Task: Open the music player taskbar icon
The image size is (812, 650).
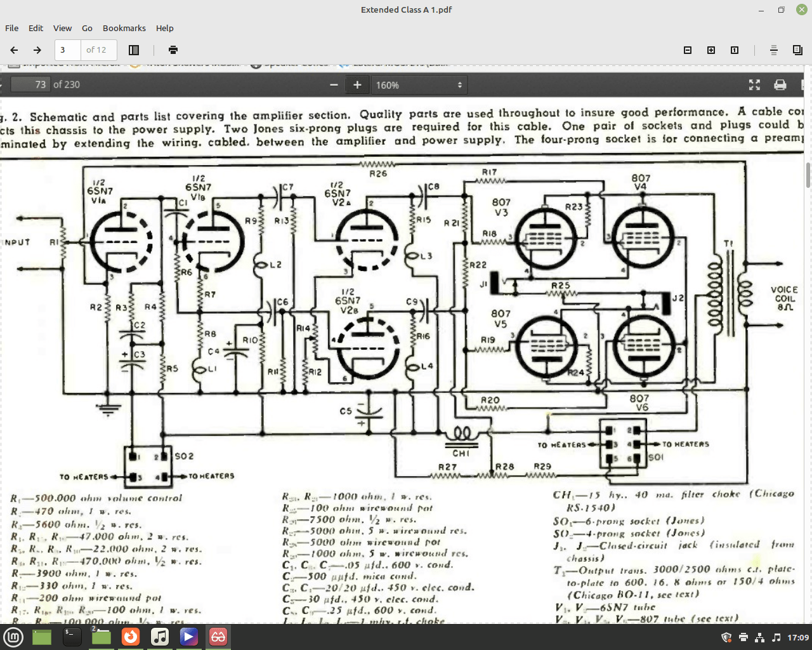Action: (x=160, y=637)
